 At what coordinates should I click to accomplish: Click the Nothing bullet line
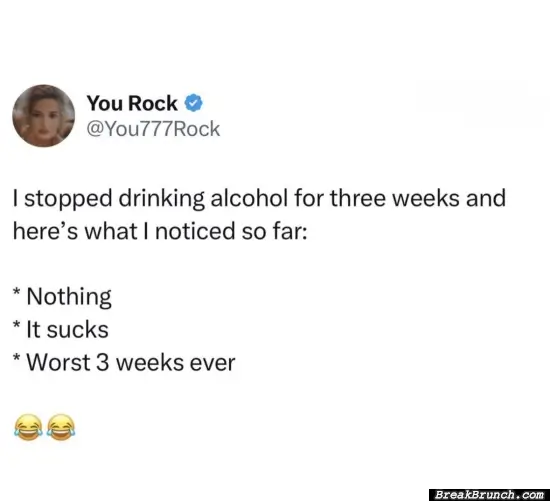[62, 297]
